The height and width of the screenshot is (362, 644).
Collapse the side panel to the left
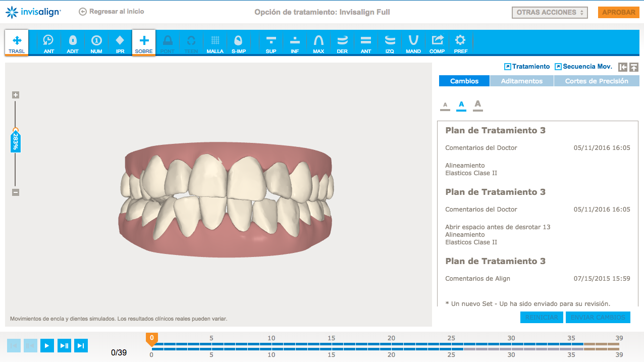tap(623, 67)
